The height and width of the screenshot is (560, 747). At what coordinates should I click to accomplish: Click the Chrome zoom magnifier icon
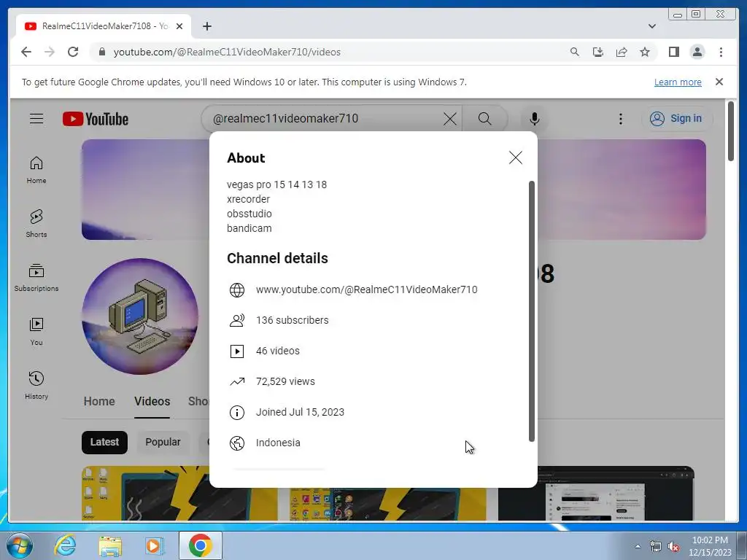tap(575, 52)
